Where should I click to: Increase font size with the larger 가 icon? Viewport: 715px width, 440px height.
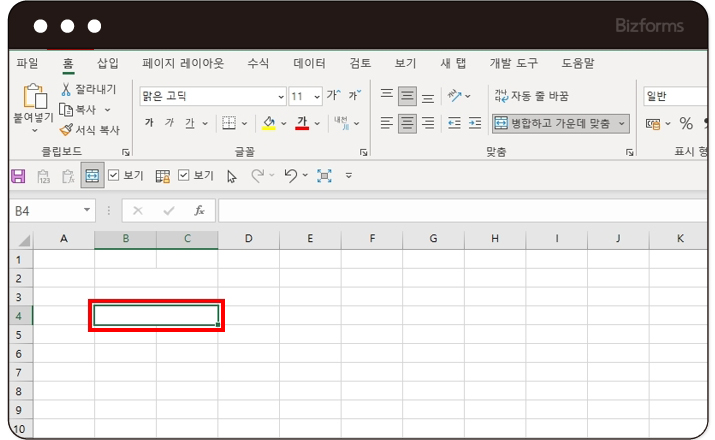click(333, 95)
